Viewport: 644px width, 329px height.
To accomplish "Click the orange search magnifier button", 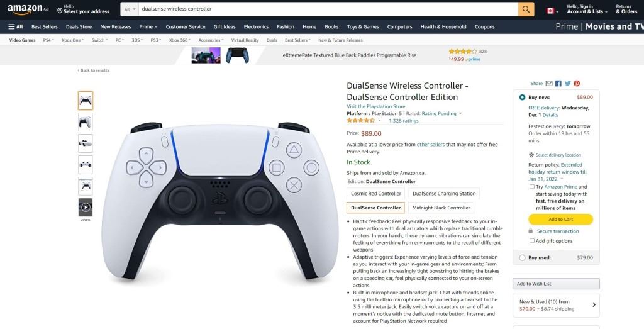I will [x=526, y=9].
